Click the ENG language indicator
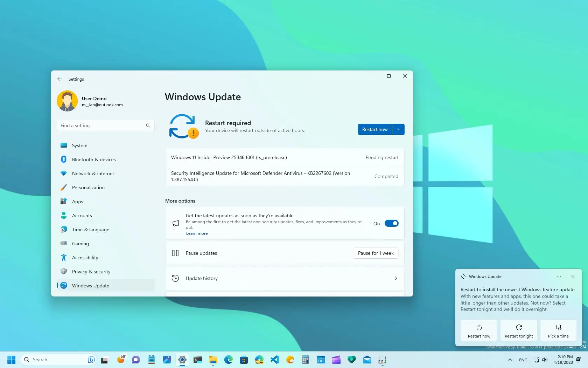This screenshot has width=588, height=368. coord(523,360)
